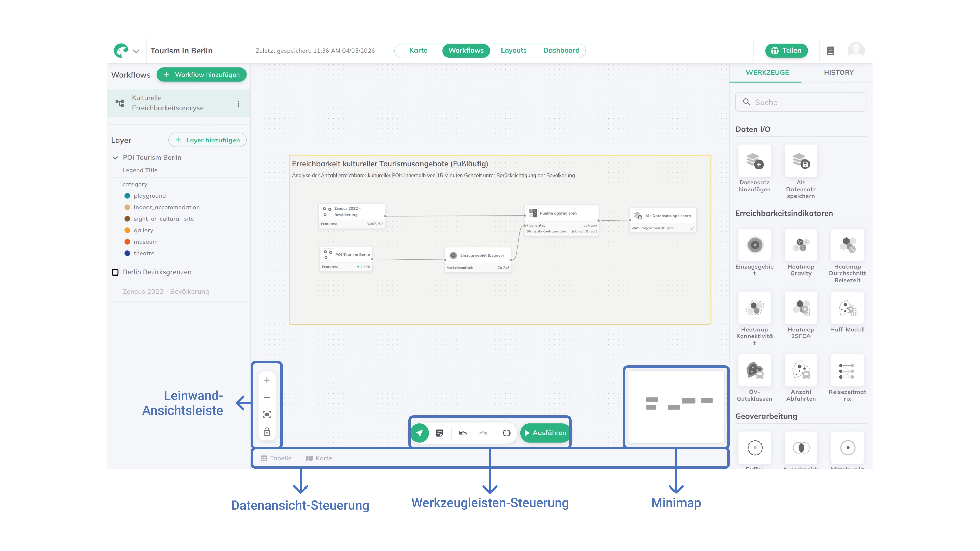Select the Zensus 2022 - Bevölkerung node
980x551 pixels.
click(x=352, y=216)
